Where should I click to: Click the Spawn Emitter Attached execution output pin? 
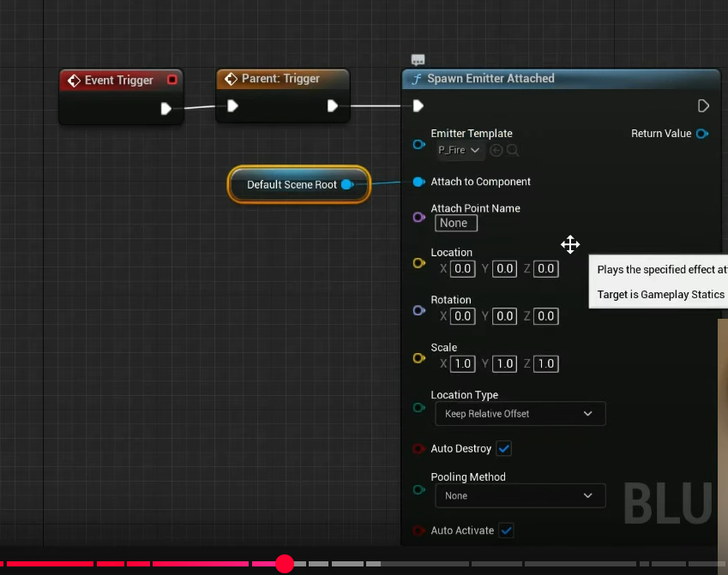pos(703,105)
